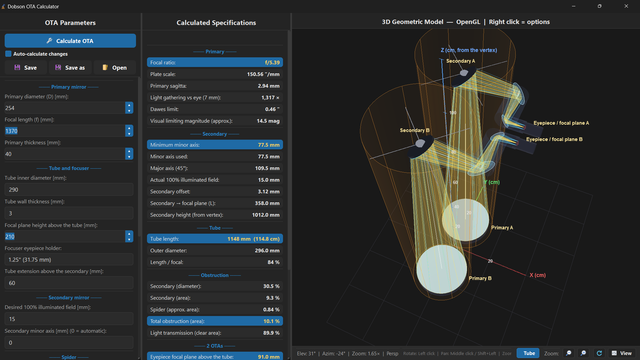Click the floppy disk icon on Save
Viewport: 640px width, 360px height.
(17, 67)
